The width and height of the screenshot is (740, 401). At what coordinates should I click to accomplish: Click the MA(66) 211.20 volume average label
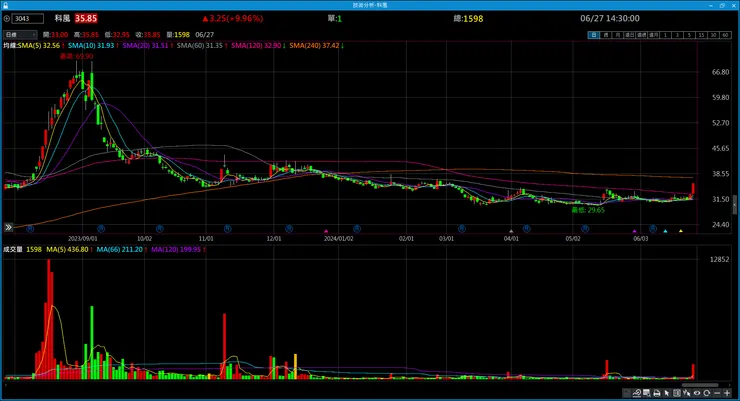tap(122, 250)
